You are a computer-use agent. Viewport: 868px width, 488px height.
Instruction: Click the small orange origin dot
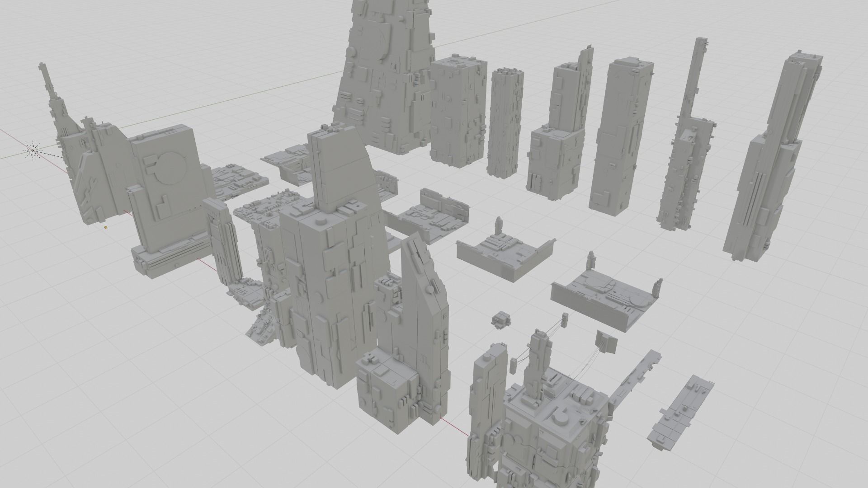106,227
